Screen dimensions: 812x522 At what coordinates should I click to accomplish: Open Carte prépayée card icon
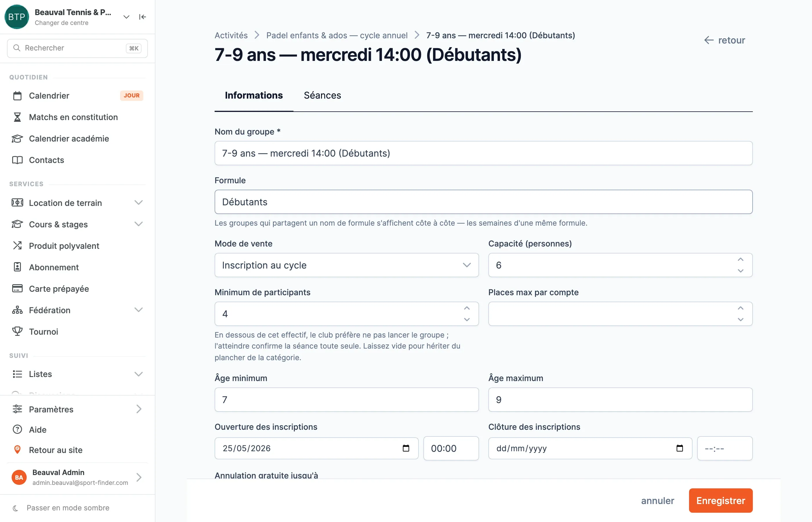[17, 289]
